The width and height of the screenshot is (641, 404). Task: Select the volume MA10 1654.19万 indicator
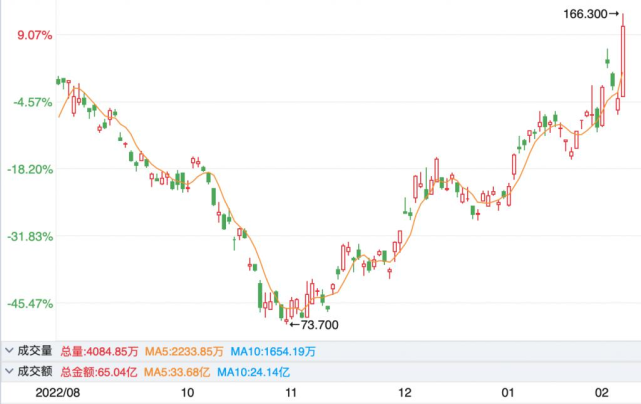point(273,351)
